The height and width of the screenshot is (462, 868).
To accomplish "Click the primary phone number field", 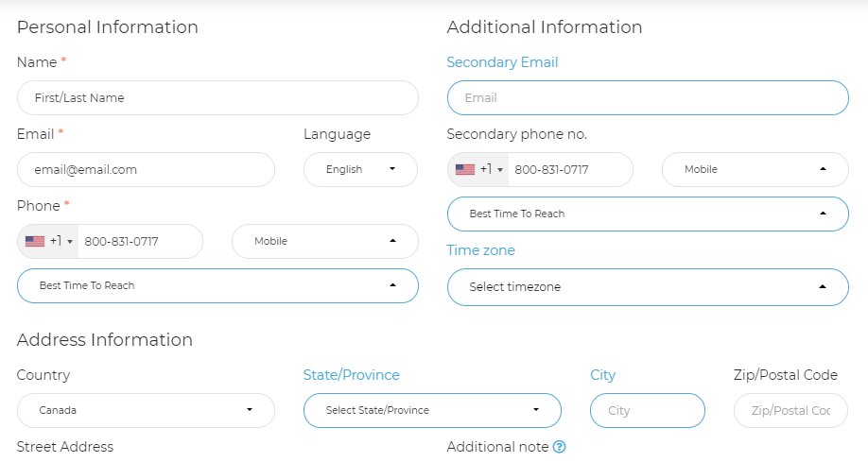I will coord(139,242).
